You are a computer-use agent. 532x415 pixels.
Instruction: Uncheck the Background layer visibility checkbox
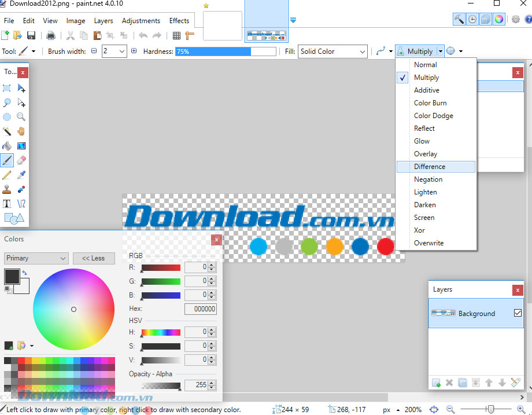(x=518, y=313)
